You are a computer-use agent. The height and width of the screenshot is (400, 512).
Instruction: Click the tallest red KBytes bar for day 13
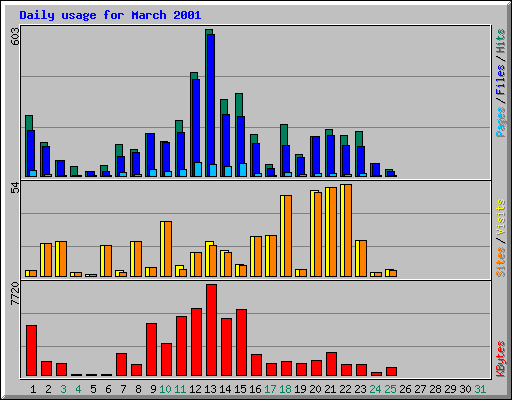pyautogui.click(x=211, y=330)
